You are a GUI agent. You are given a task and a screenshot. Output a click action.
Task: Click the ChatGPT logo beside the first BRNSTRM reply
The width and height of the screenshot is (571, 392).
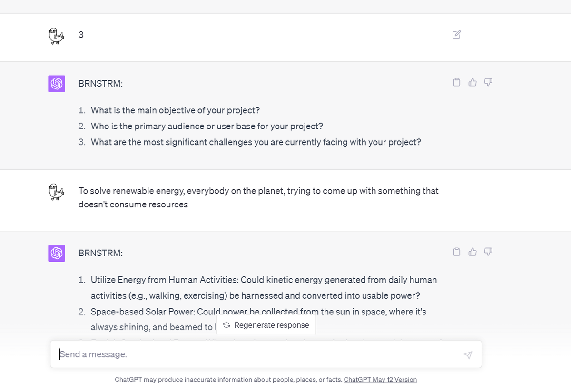(57, 84)
